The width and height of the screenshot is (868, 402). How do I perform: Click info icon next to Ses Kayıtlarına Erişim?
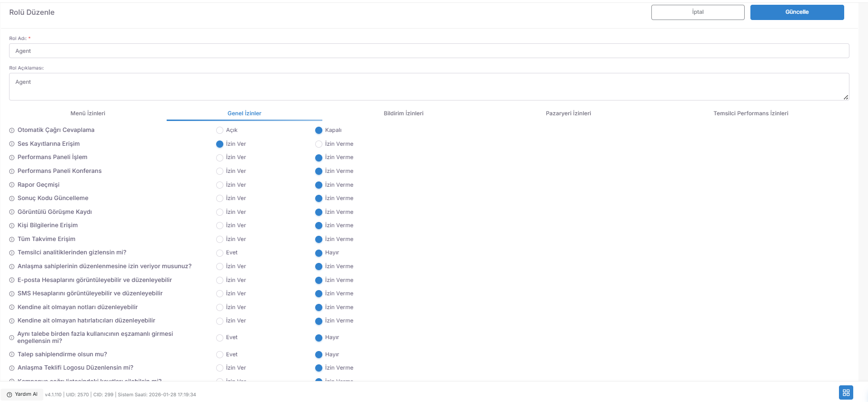coord(12,144)
